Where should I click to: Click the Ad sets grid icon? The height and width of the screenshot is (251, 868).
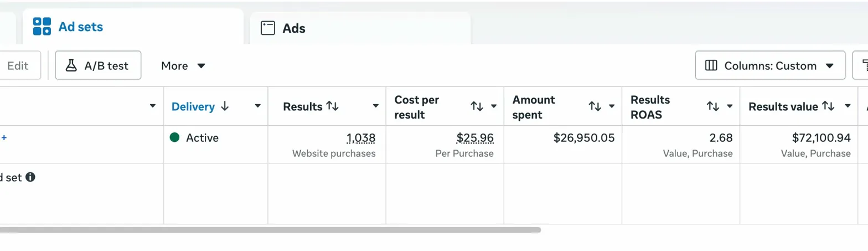point(42,27)
